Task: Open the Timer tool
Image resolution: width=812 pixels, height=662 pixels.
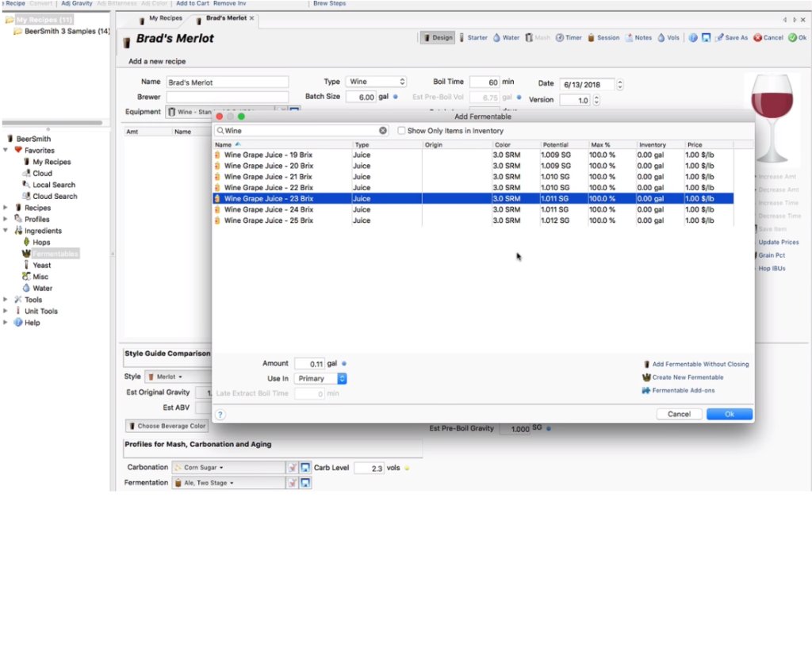Action: (x=569, y=38)
